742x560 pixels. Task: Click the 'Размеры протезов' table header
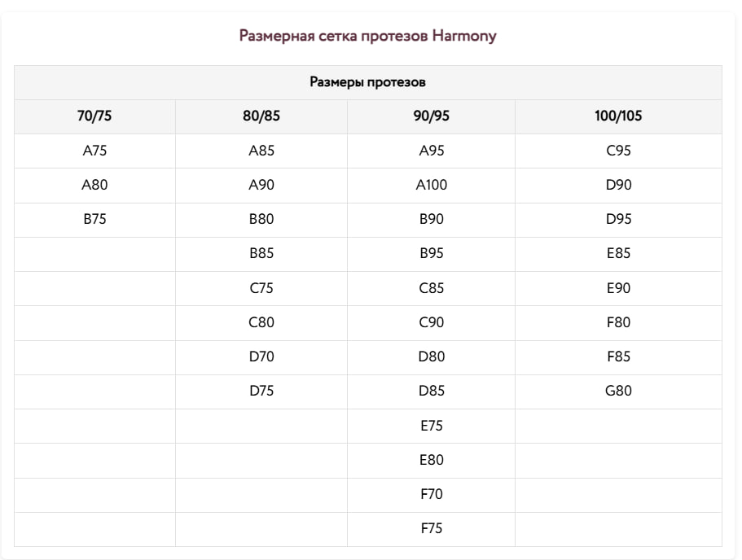point(367,82)
